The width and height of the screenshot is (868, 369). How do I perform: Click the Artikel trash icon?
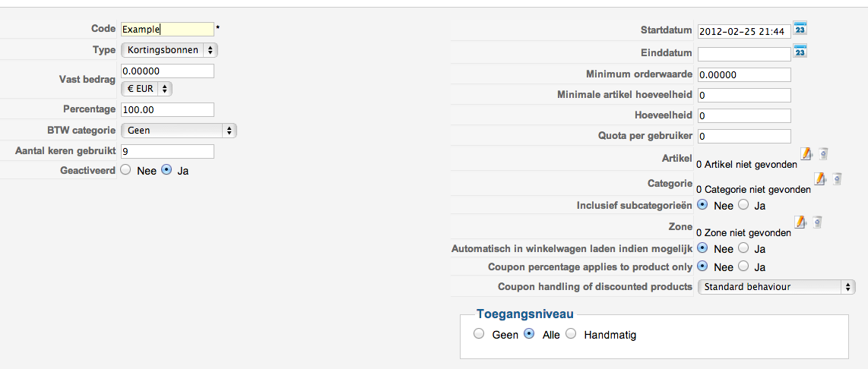point(823,155)
